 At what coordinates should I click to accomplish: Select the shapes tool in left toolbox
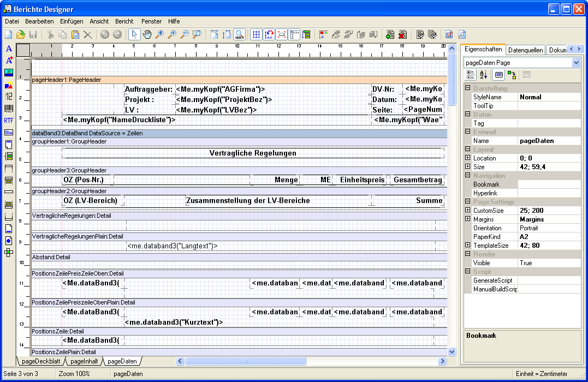point(9,85)
